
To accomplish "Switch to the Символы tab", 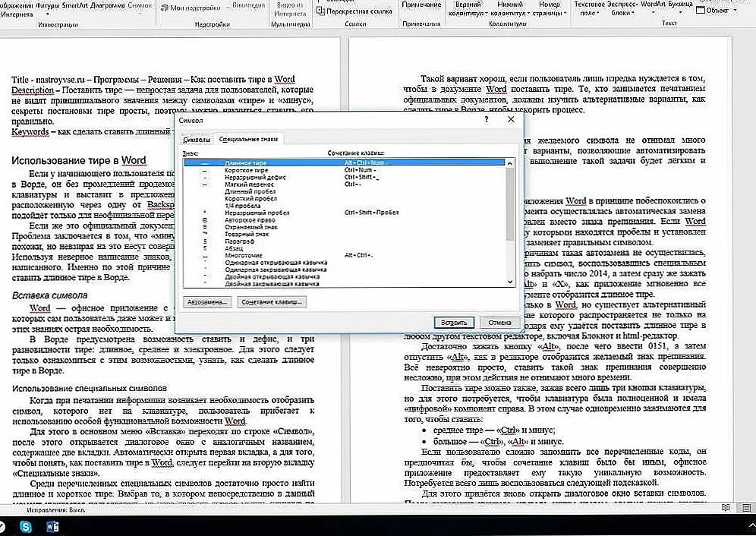I will coord(197,140).
